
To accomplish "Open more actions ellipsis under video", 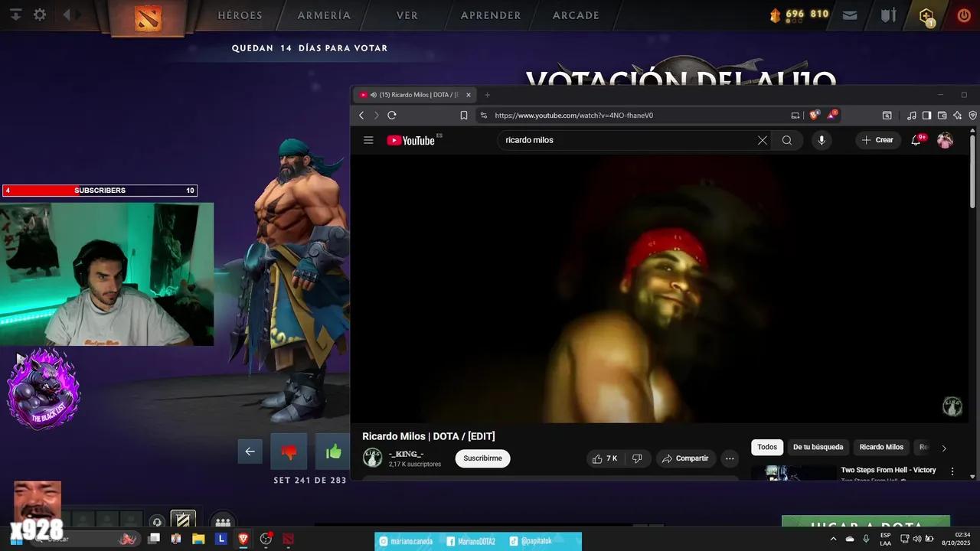I will click(730, 458).
